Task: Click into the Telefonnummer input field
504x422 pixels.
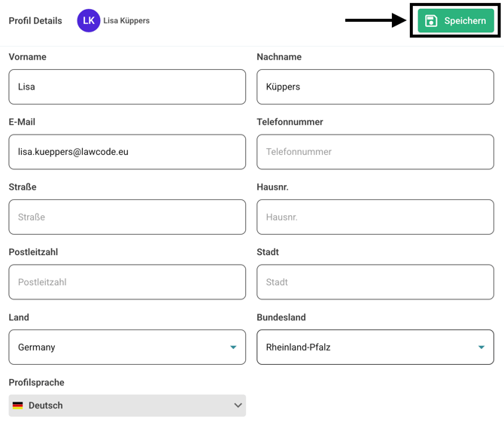Action: 375,152
